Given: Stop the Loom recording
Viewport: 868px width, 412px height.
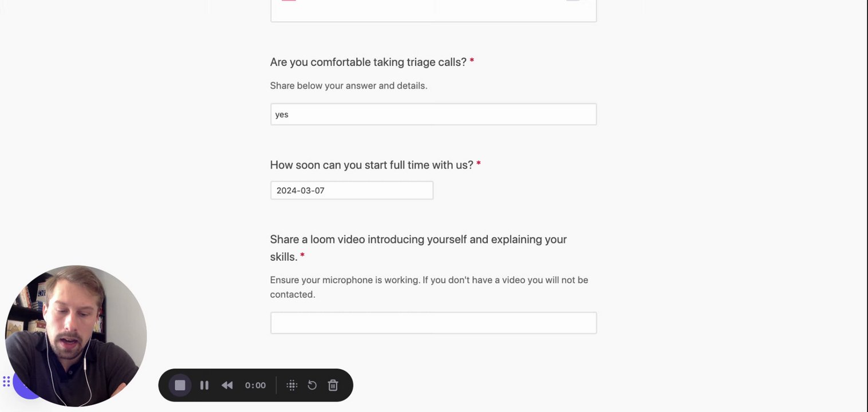Looking at the screenshot, I should pos(180,385).
